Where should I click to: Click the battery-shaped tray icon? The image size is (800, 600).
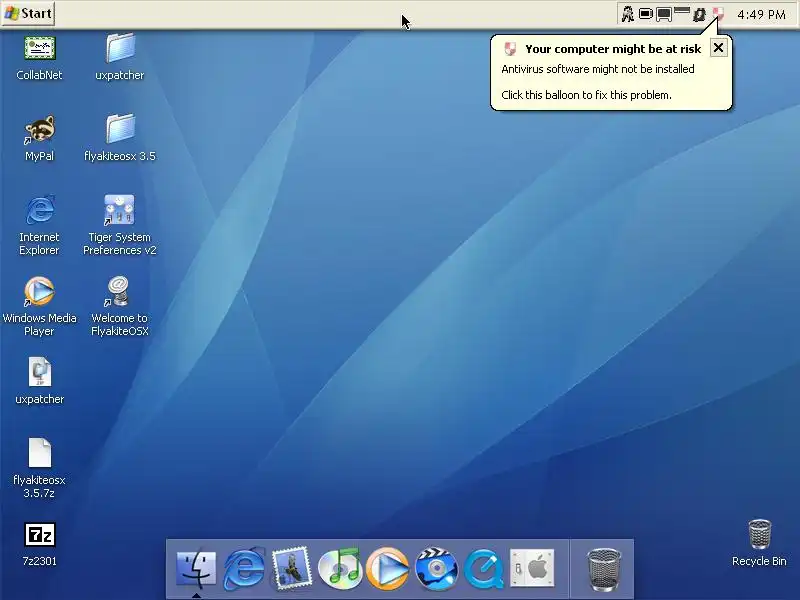tap(646, 14)
